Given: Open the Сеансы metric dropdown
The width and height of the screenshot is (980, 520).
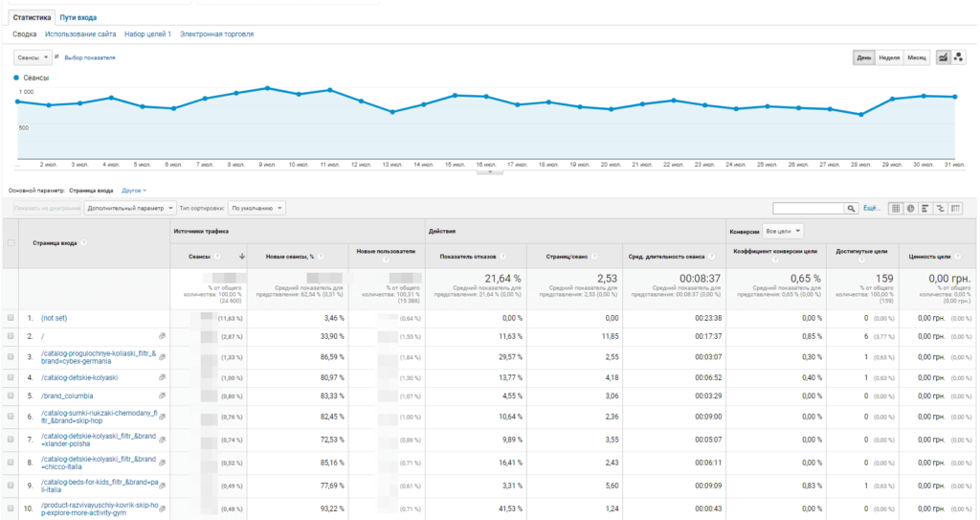Looking at the screenshot, I should click(33, 57).
